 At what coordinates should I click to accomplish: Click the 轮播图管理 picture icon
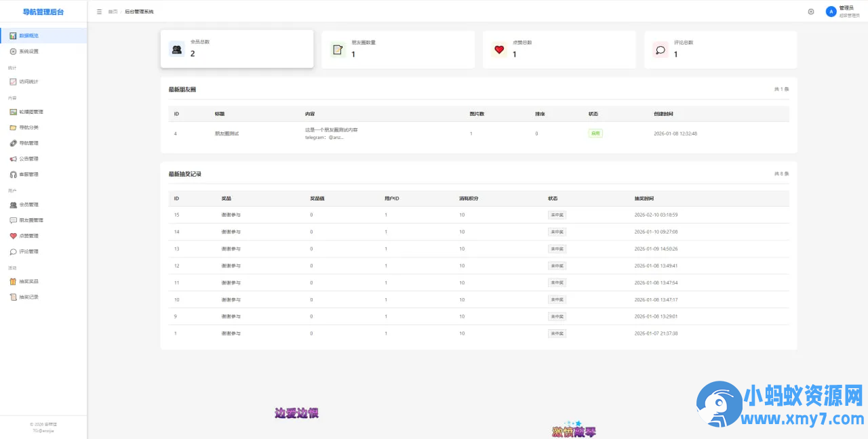coord(13,112)
